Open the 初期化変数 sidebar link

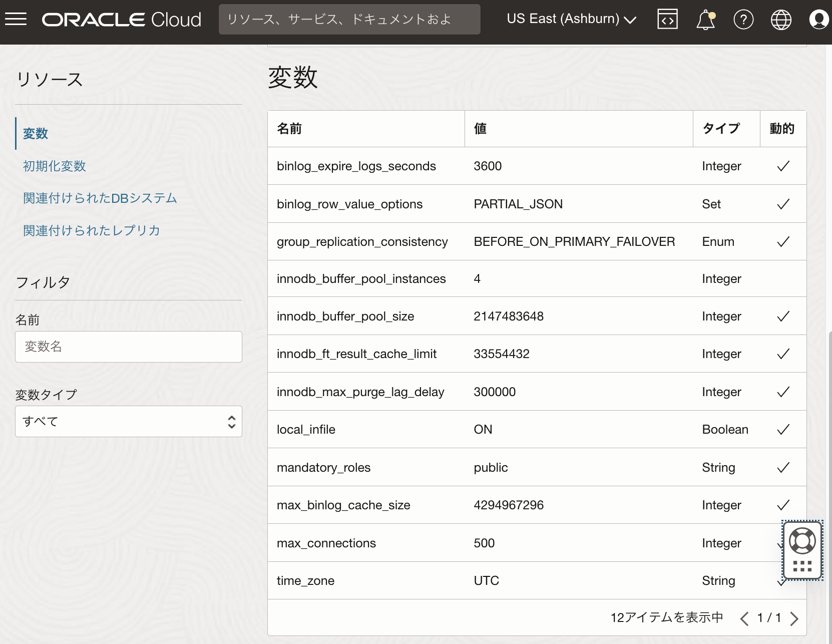[x=55, y=166]
